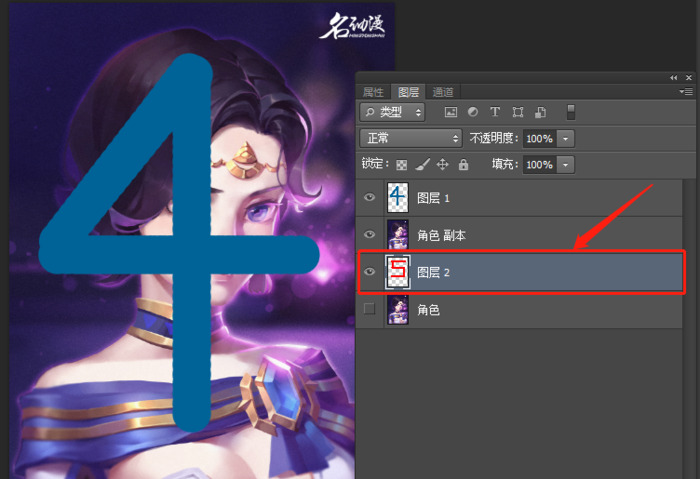Click the lock image pixels brush icon
The height and width of the screenshot is (479, 700).
coord(421,164)
